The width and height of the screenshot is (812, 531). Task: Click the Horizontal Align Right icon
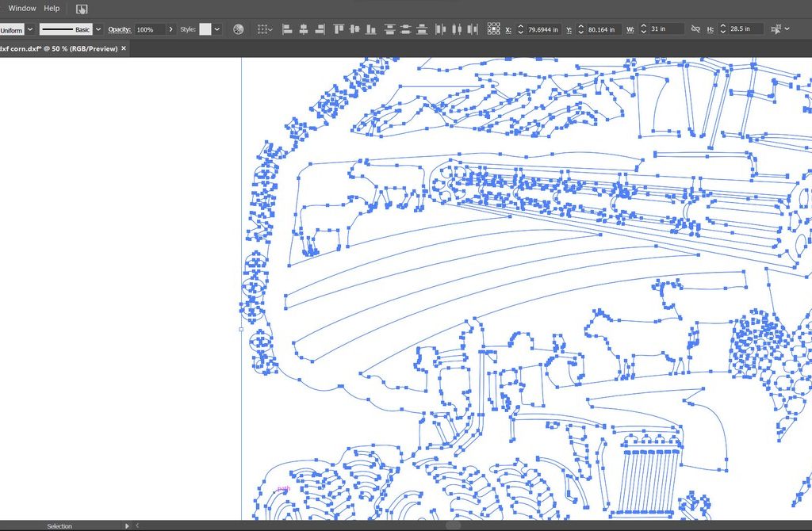(x=320, y=29)
